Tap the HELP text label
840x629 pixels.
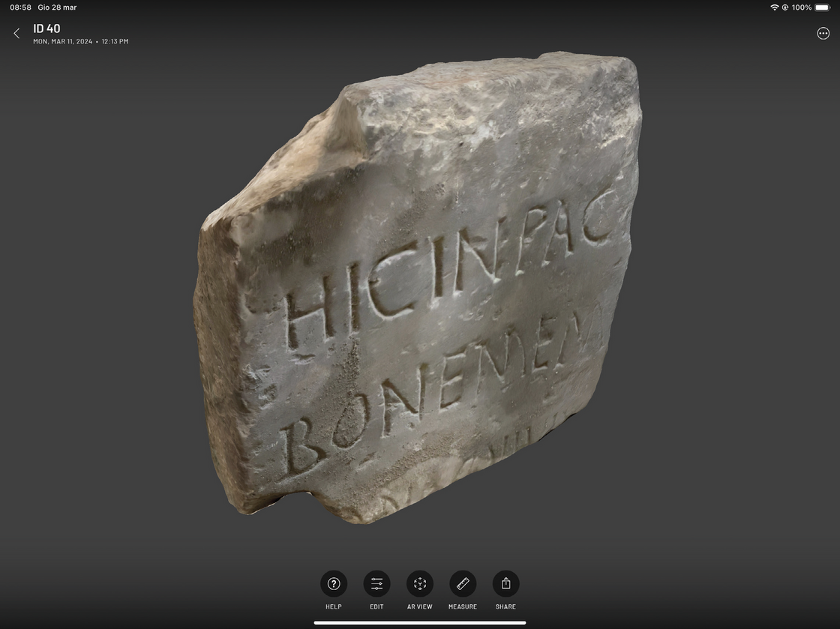[x=334, y=607]
